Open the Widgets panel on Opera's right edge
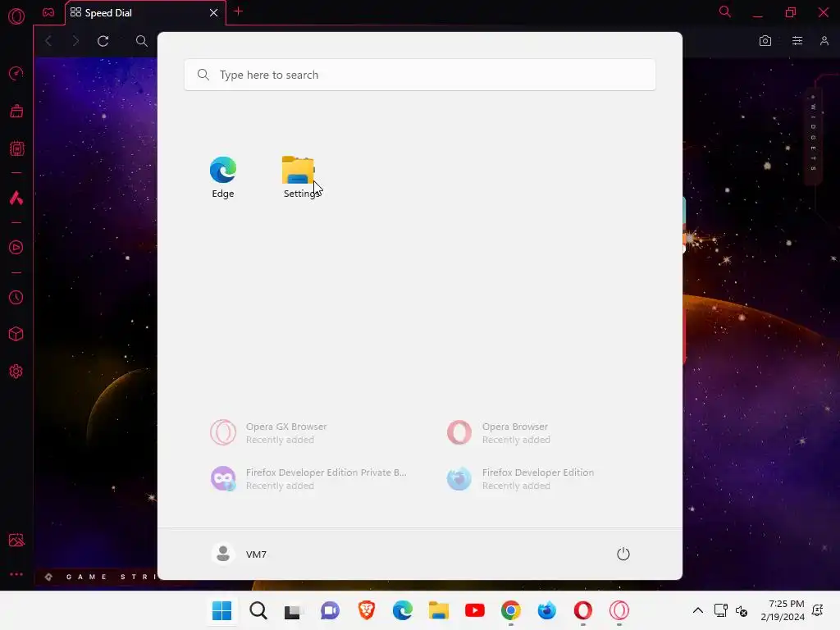 coord(813,138)
